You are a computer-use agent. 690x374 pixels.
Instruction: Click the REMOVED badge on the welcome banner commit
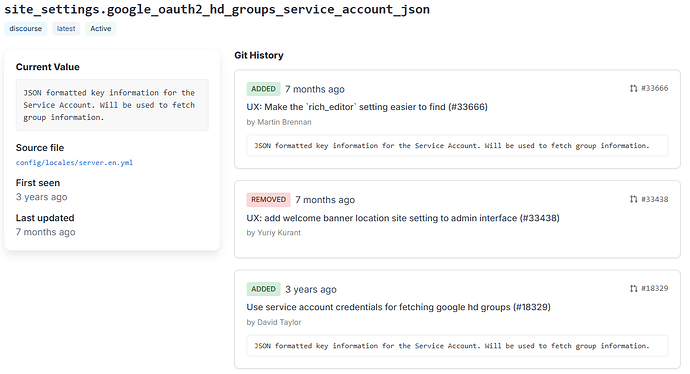[x=268, y=200]
